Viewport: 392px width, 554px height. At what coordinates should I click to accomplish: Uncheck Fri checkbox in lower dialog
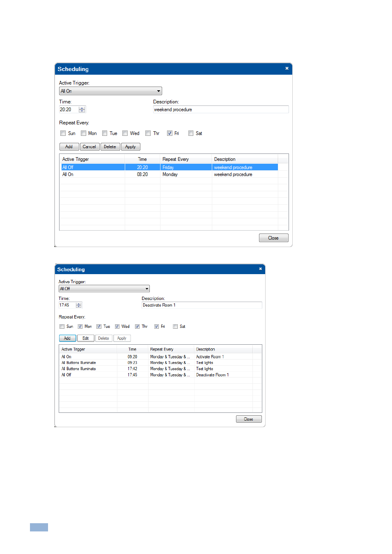click(156, 327)
